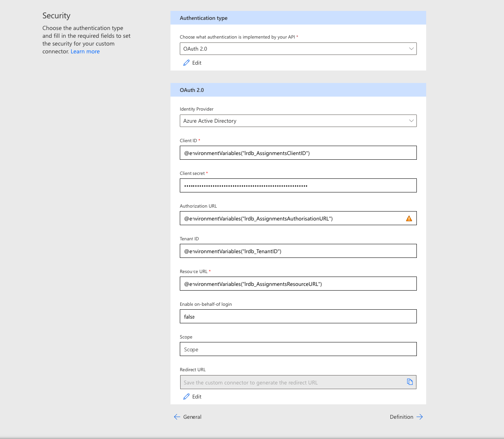
Task: Click Edit text below Authentication type dropdown
Action: (x=197, y=63)
